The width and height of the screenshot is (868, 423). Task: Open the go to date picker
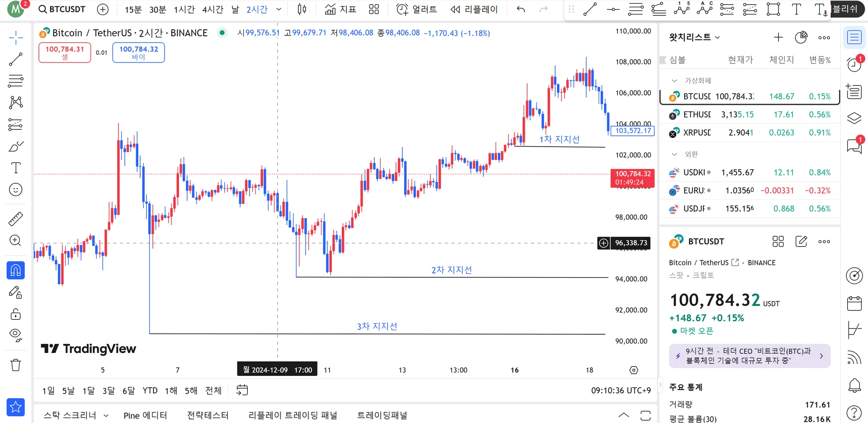(x=242, y=390)
